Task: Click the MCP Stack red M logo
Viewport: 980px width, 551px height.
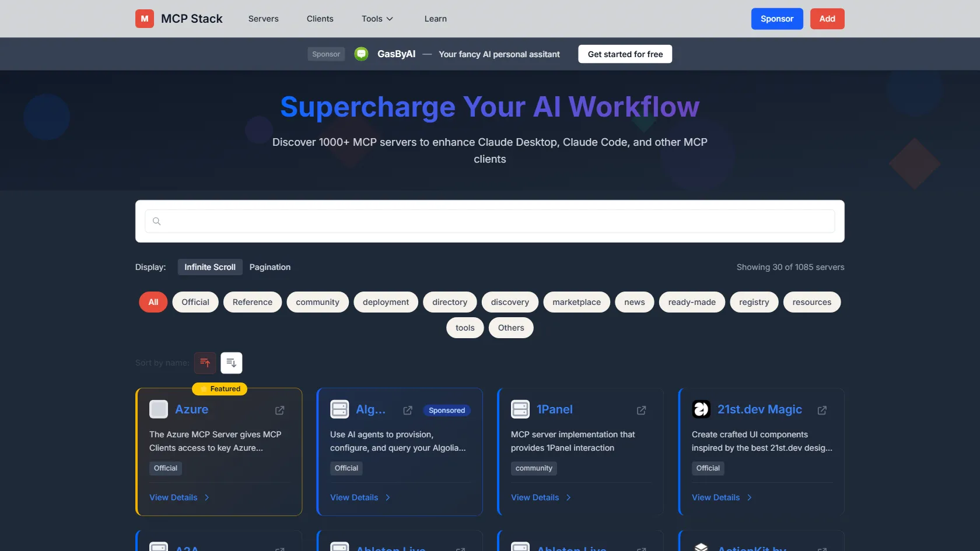Action: tap(145, 19)
